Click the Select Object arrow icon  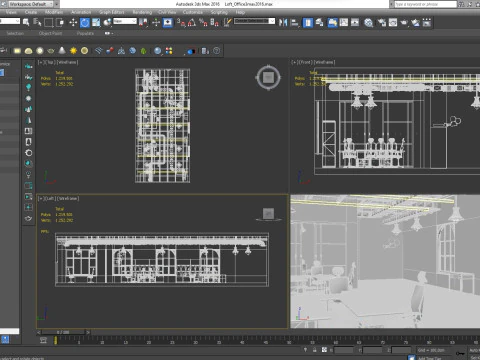(26, 23)
